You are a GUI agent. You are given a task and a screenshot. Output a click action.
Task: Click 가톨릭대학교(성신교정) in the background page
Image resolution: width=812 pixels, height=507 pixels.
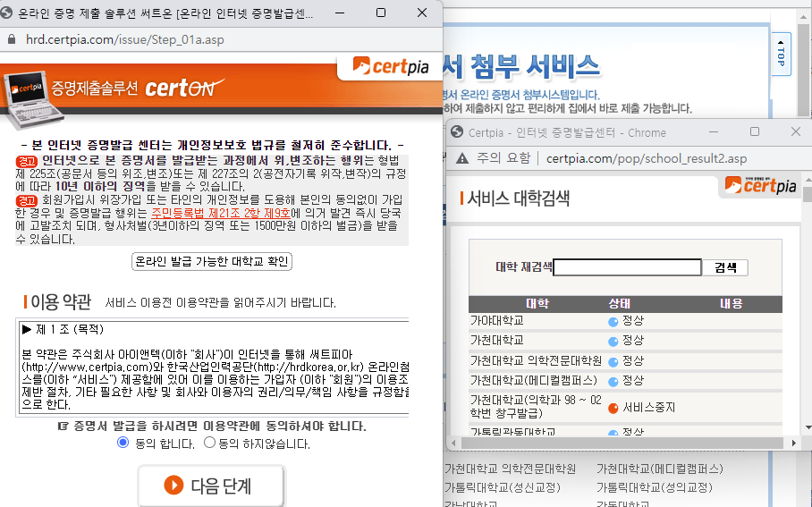pos(503,487)
